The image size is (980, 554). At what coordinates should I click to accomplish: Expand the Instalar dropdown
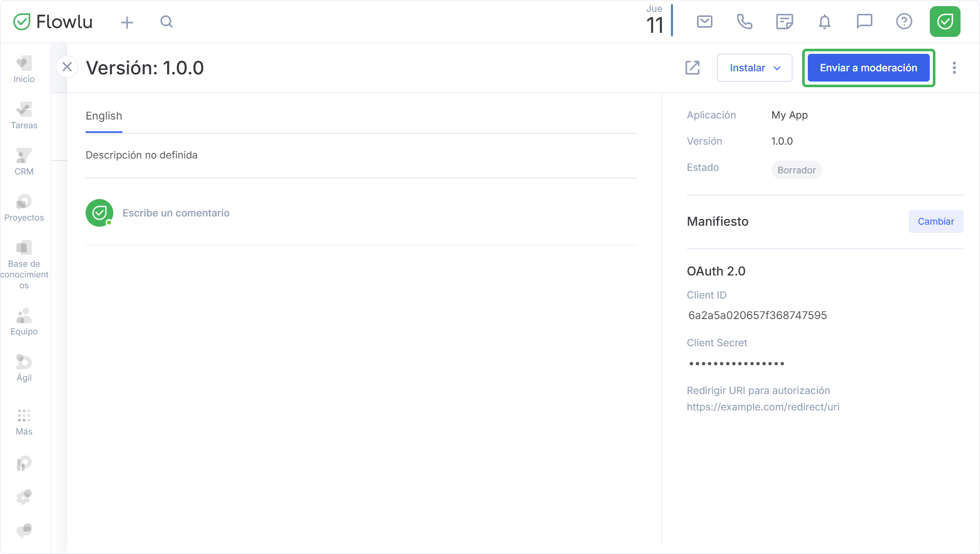tap(754, 68)
